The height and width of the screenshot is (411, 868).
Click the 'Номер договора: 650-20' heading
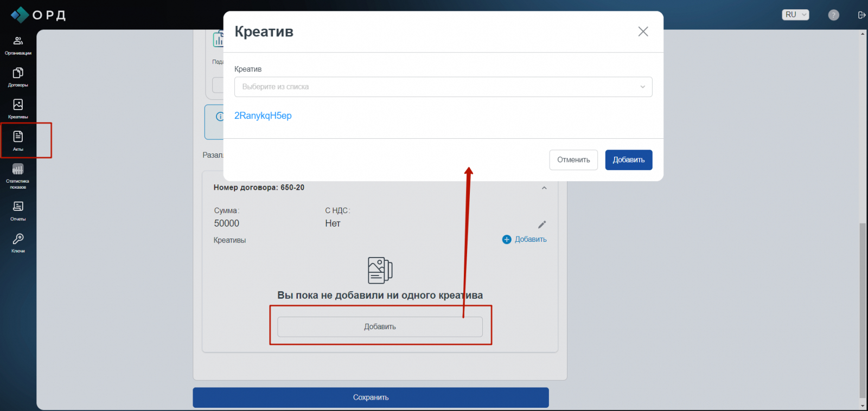pos(259,188)
